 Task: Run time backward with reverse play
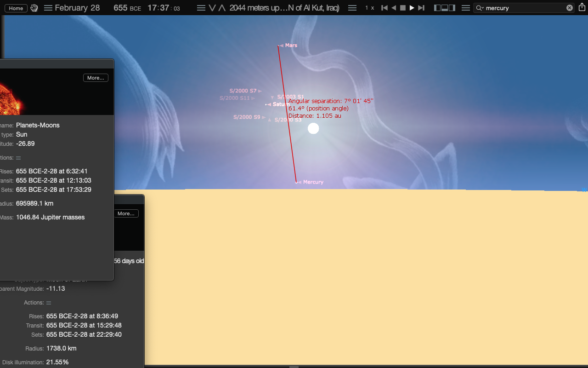[394, 8]
